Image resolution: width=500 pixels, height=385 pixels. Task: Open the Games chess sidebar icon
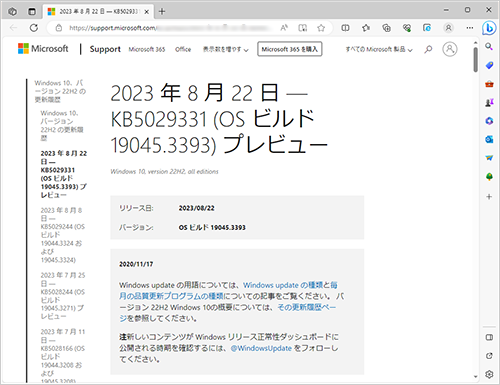pos(489,103)
